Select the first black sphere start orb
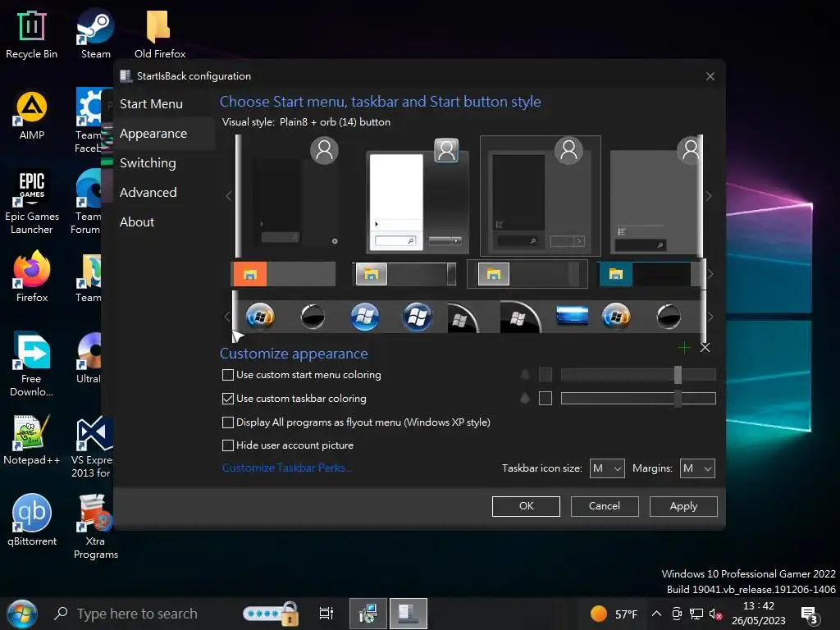This screenshot has width=840, height=630. coord(313,316)
